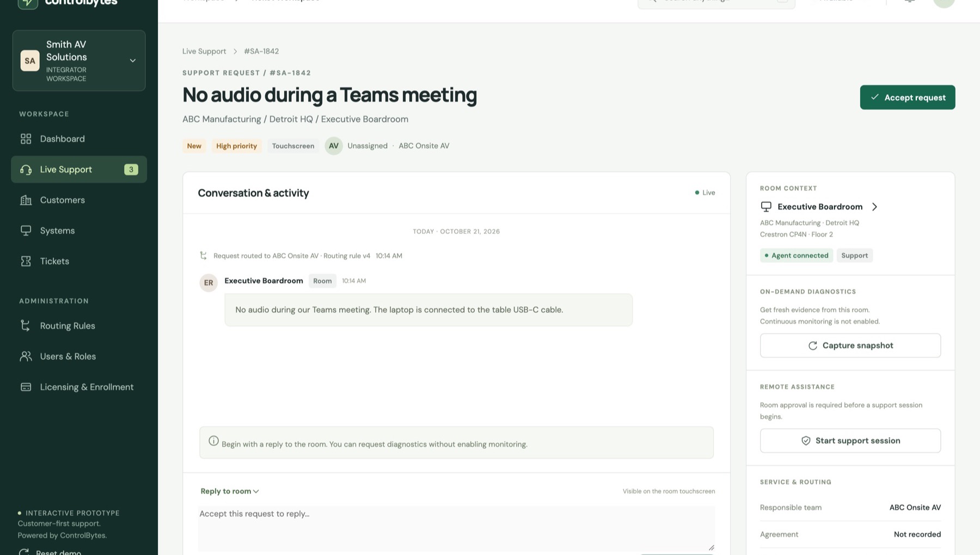980x555 pixels.
Task: Click the Not recorded agreement value
Action: 917,534
